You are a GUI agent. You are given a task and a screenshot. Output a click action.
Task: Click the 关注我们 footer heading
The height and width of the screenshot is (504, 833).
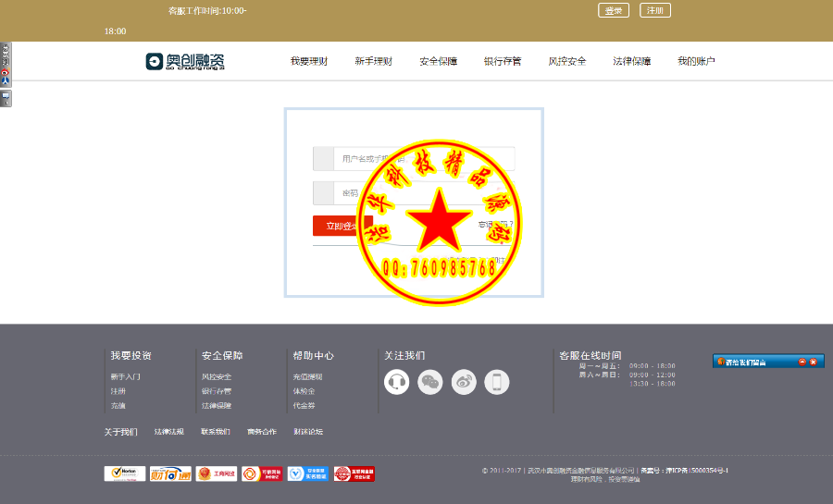point(404,355)
